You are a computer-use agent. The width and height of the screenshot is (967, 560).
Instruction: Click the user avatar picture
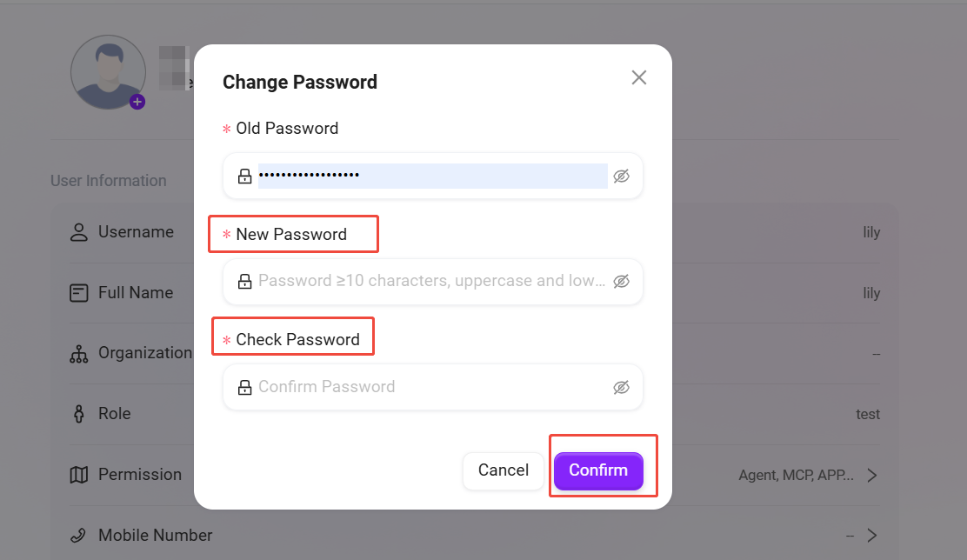tap(108, 71)
